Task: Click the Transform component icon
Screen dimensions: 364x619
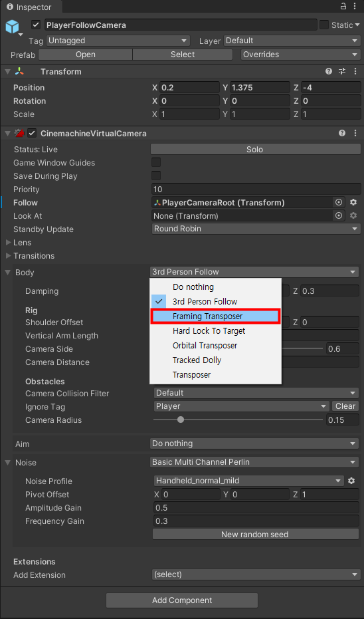Action: (19, 71)
